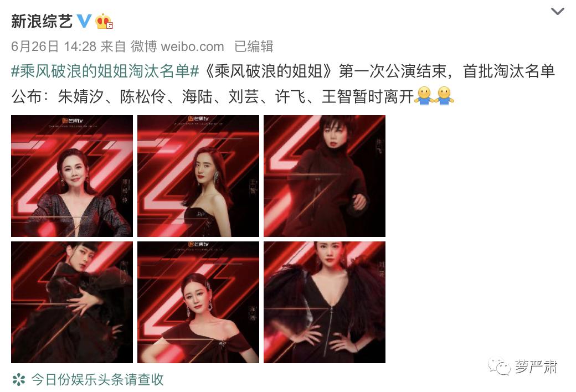This screenshot has width=576, height=392.
Task: Click the second hugging emoji
Action: 445,96
